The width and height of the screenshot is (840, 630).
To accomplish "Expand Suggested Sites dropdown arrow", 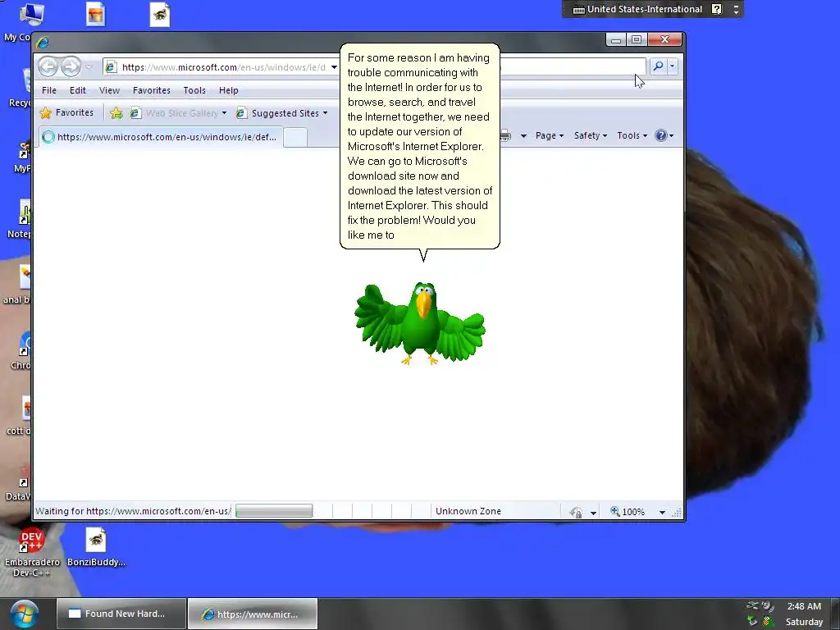I will [x=325, y=113].
